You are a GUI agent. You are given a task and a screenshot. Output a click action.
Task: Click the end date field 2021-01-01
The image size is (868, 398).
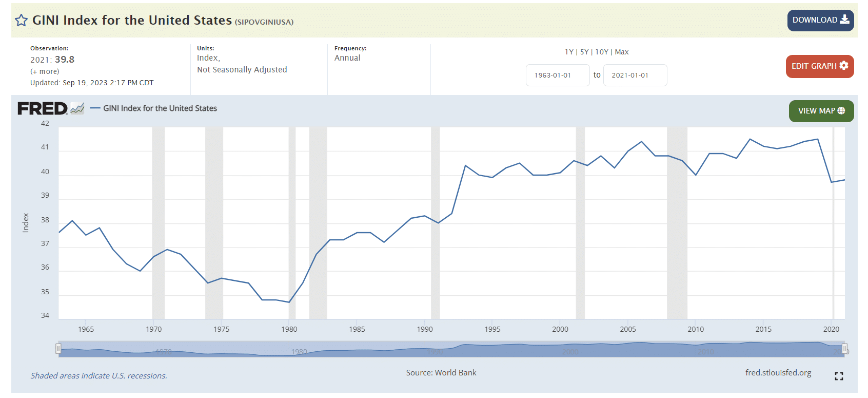[635, 75]
